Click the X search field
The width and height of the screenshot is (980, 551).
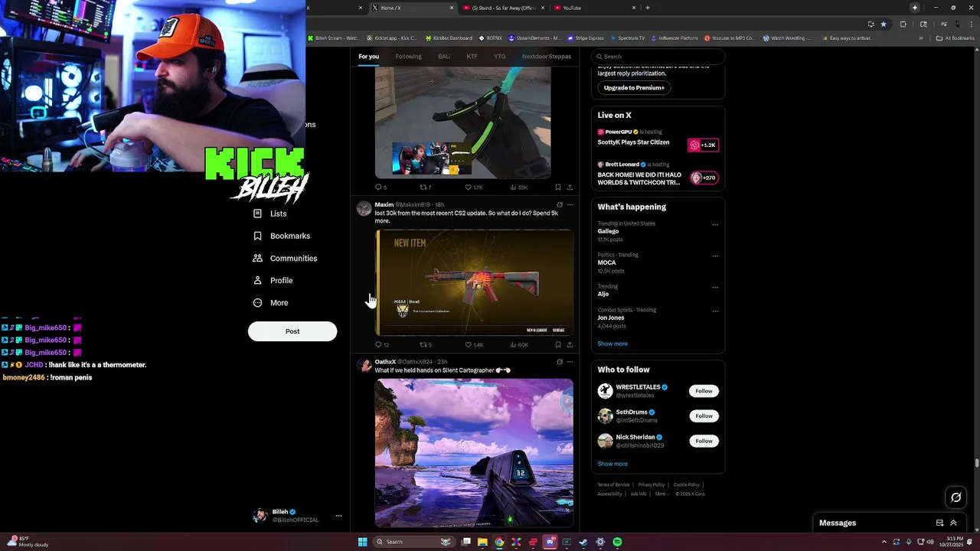[658, 57]
